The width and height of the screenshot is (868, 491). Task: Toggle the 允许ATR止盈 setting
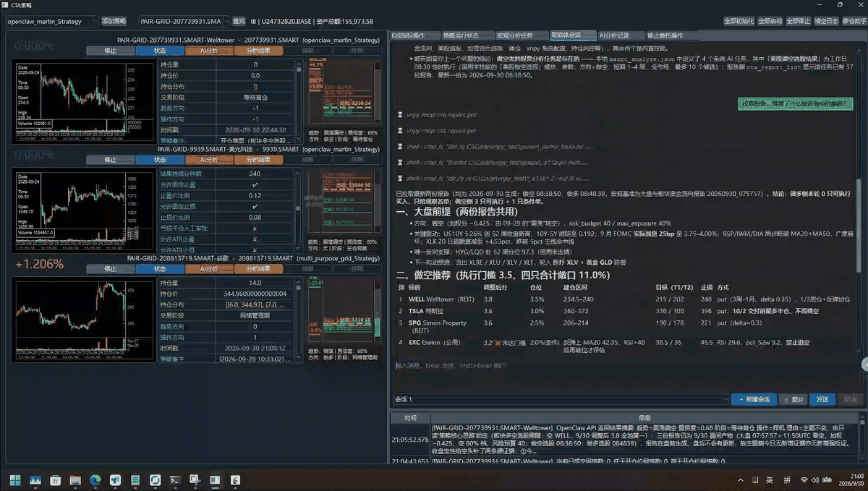[255, 239]
